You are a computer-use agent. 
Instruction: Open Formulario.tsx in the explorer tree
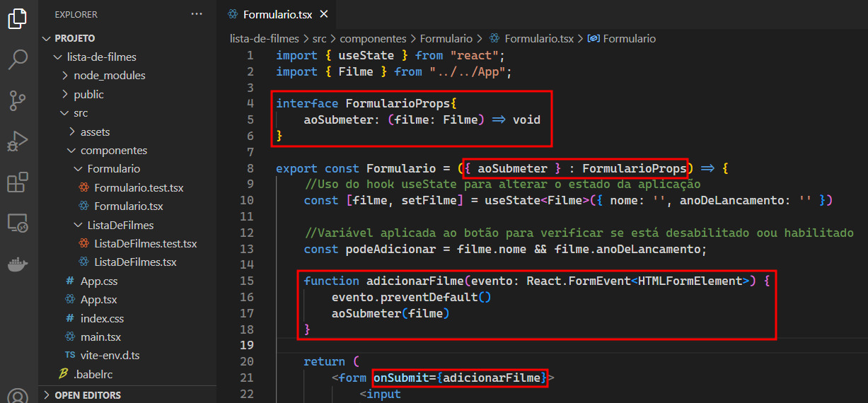128,206
